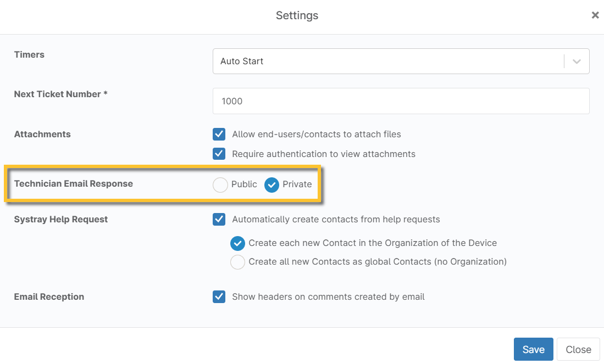The height and width of the screenshot is (364, 604).
Task: Click the chevron on the Auto Start selector
Action: pyautogui.click(x=576, y=61)
